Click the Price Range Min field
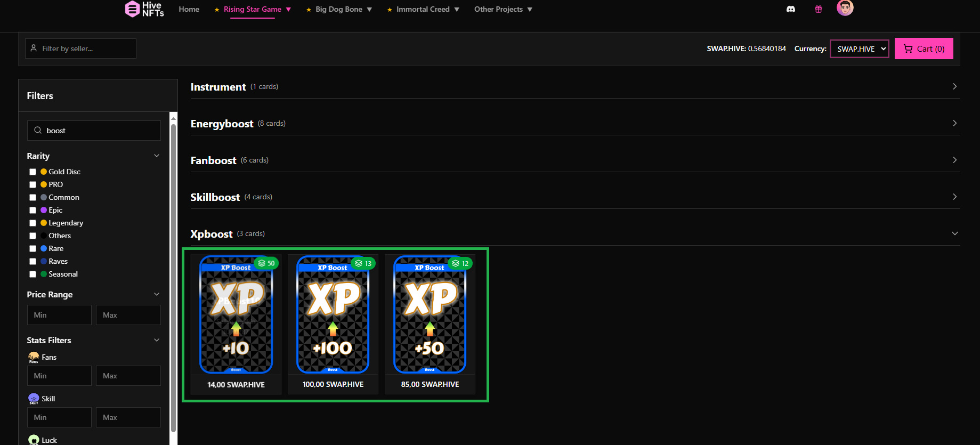Viewport: 980px width, 445px height. (x=59, y=315)
